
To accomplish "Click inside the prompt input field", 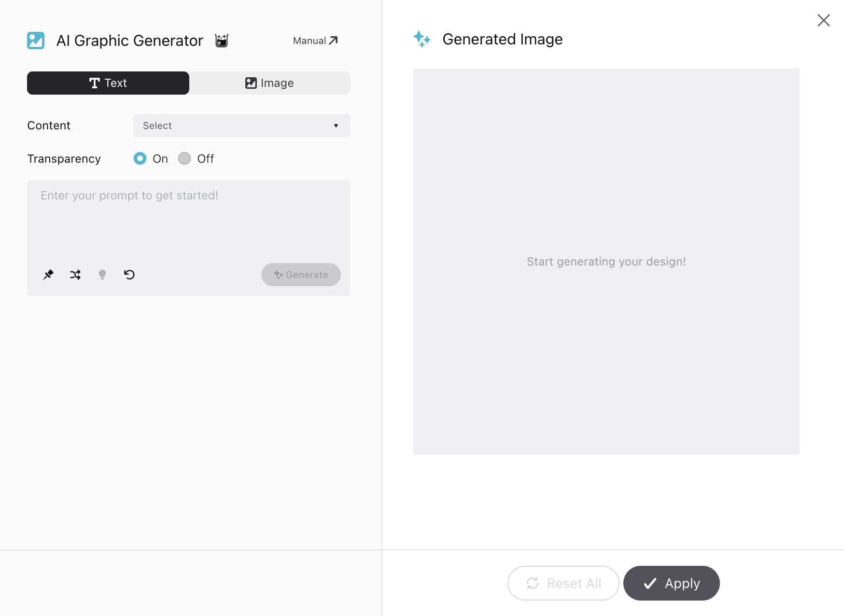I will pyautogui.click(x=188, y=217).
